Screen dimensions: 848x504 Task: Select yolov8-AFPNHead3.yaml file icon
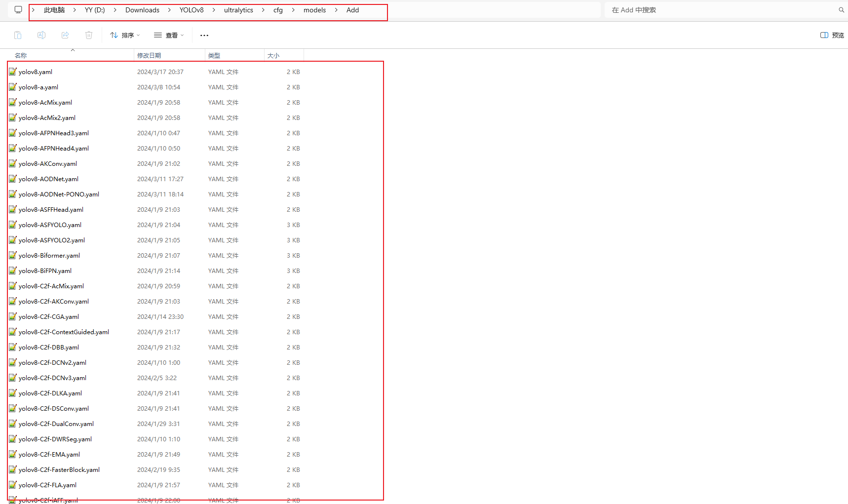pyautogui.click(x=13, y=133)
